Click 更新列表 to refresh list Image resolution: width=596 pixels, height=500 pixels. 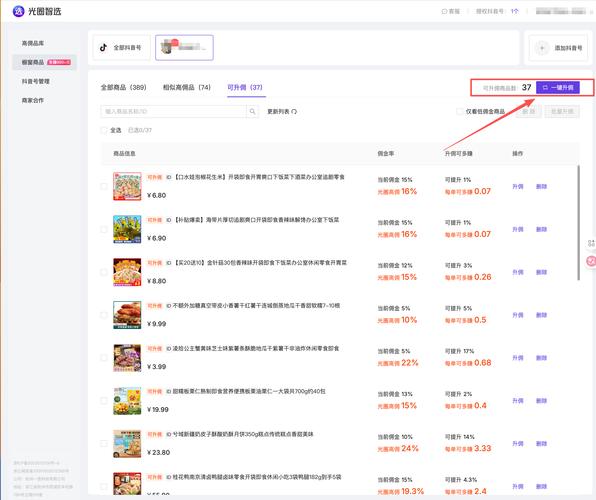282,112
